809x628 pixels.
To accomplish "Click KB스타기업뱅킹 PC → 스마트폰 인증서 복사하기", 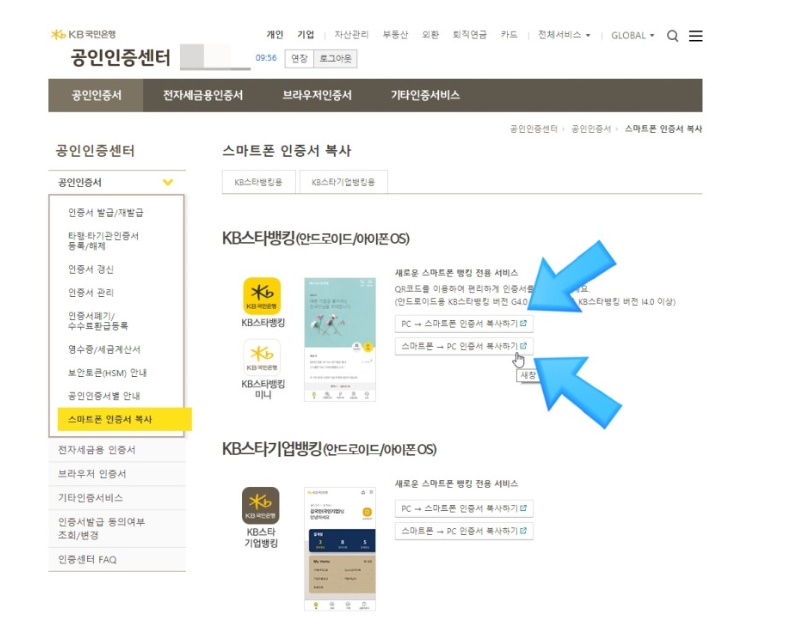I will point(464,508).
